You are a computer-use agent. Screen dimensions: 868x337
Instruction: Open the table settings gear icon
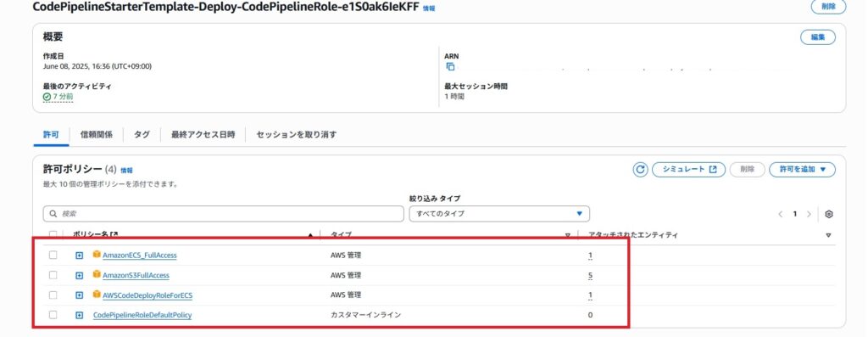[829, 214]
